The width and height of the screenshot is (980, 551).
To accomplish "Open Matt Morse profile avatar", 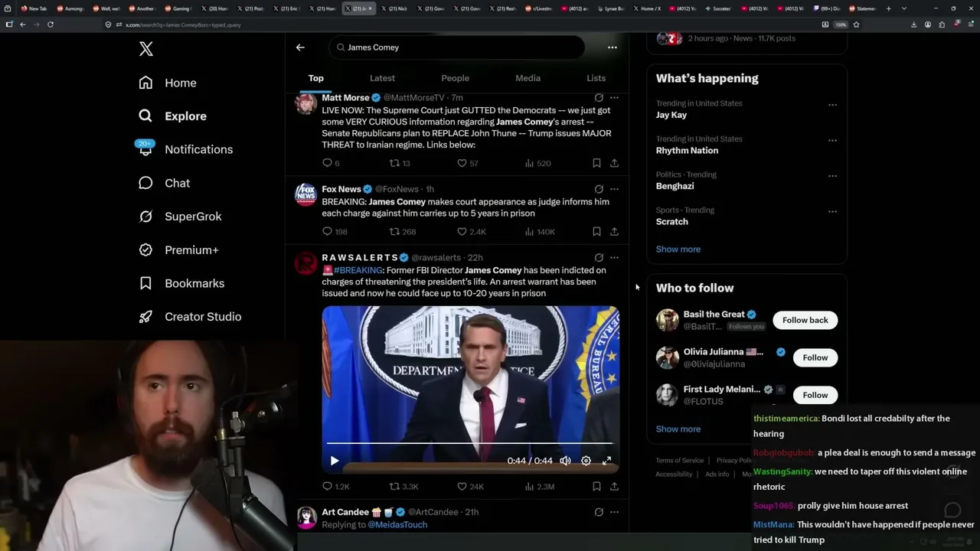I will [305, 103].
